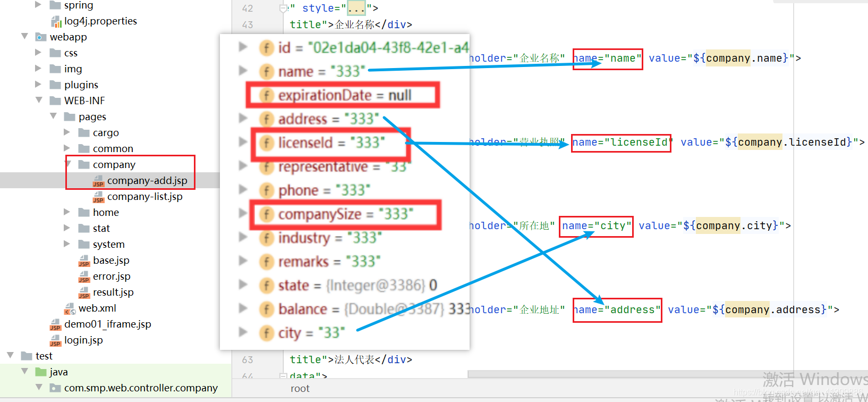Click the company folder icon
Screen dimensions: 868x402
coord(84,164)
